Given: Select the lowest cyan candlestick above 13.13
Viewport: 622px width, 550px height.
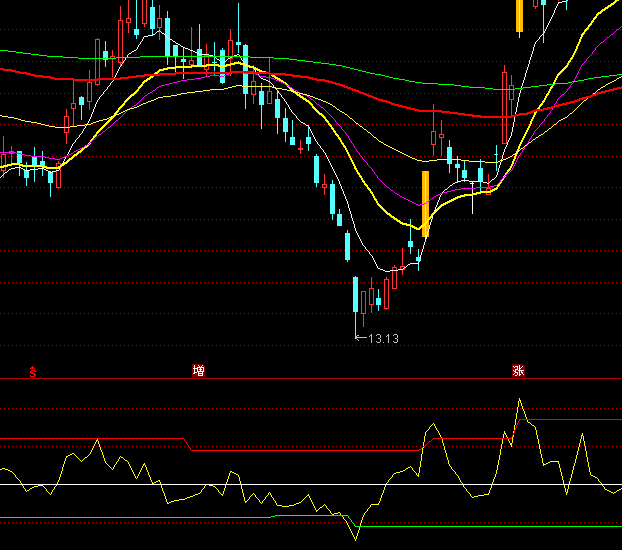Looking at the screenshot, I should coord(355,296).
